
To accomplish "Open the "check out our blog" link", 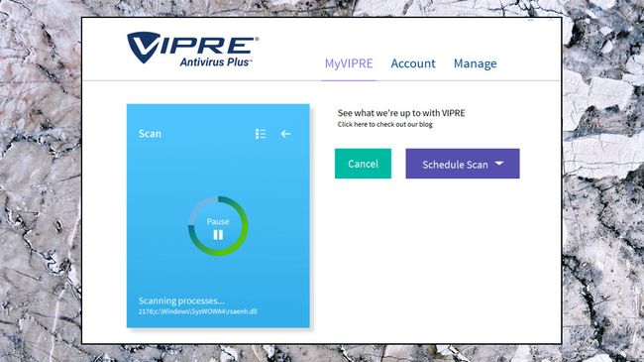I will click(x=384, y=124).
